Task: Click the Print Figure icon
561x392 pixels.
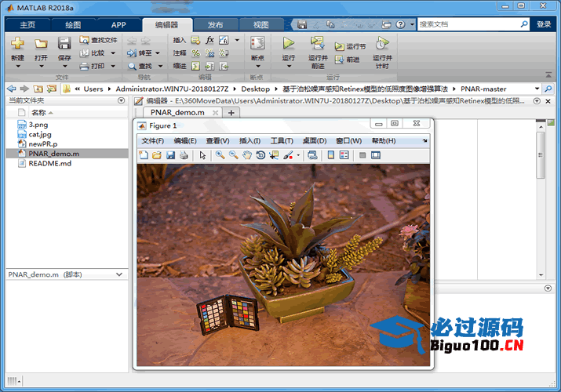Action: pyautogui.click(x=184, y=155)
